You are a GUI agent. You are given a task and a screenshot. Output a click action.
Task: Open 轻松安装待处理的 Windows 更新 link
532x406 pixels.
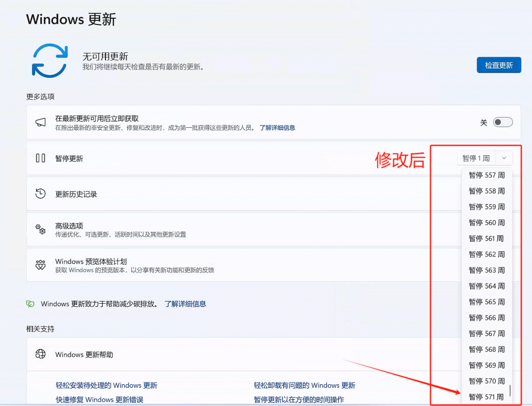(x=107, y=385)
